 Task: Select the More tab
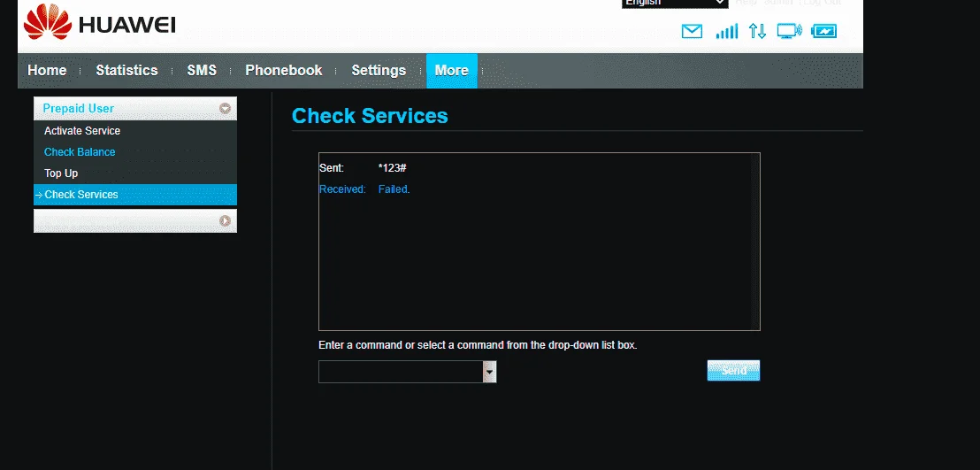(x=452, y=71)
